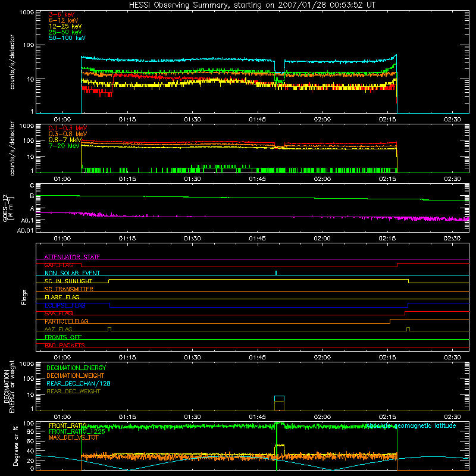Click the 01:15 tick under the decimation panel
This screenshot has height=476, width=476.
127,417
